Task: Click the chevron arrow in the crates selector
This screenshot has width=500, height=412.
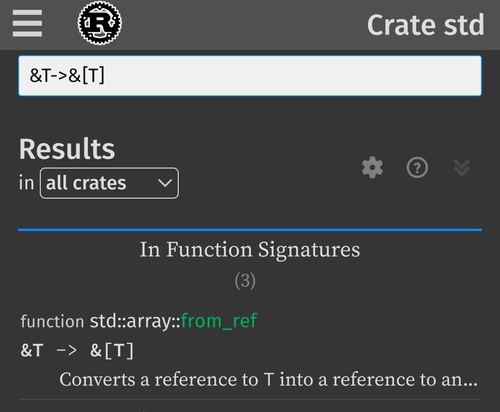Action: point(165,183)
